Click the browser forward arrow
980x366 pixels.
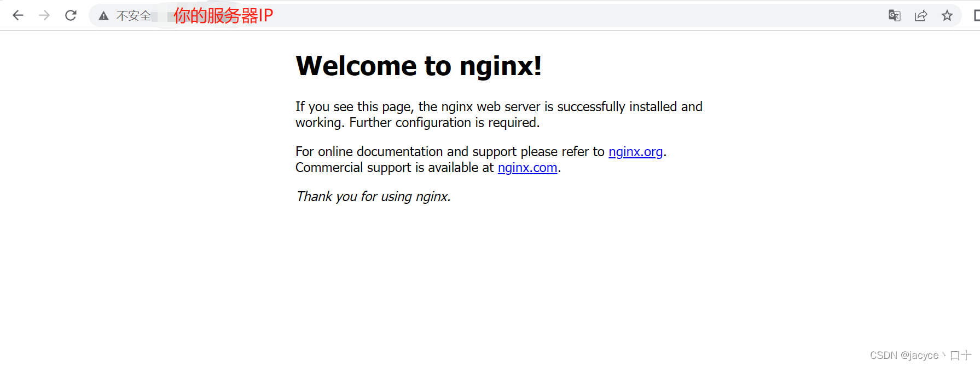tap(44, 15)
